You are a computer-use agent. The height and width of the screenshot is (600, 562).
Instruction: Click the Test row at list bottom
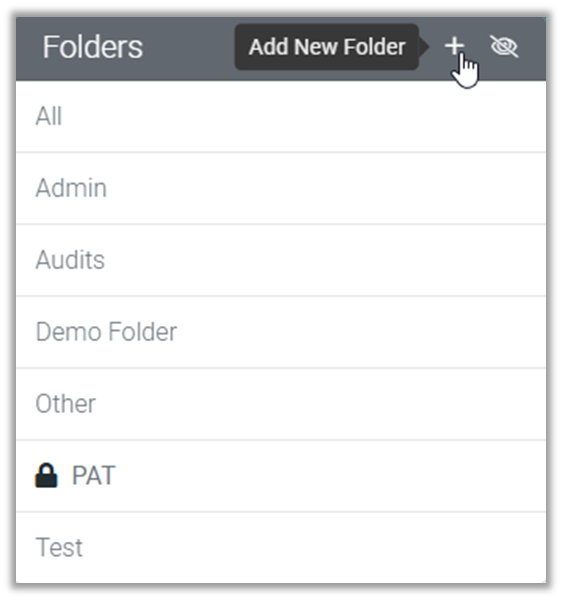click(281, 548)
